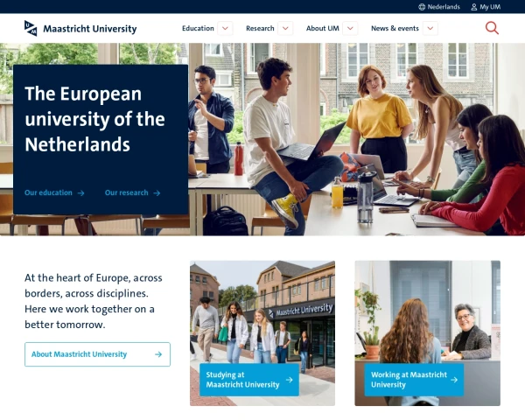
Task: Expand the About UM menu chevron
Action: click(x=350, y=28)
